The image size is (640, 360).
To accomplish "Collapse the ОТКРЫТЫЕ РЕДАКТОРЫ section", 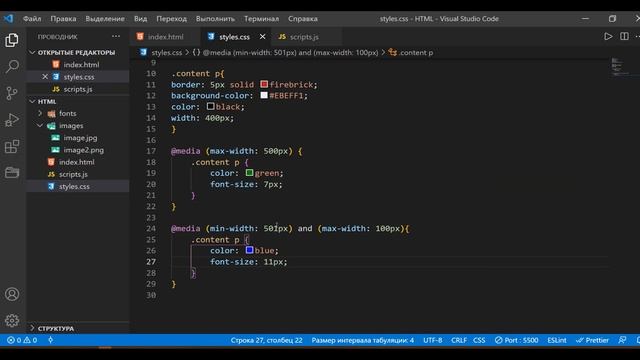I will pyautogui.click(x=76, y=52).
